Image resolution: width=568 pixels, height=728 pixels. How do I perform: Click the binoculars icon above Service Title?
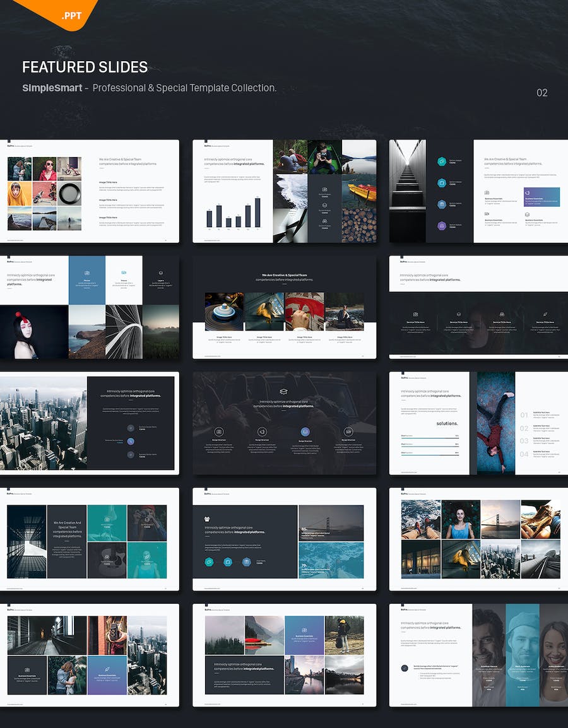pyautogui.click(x=502, y=314)
